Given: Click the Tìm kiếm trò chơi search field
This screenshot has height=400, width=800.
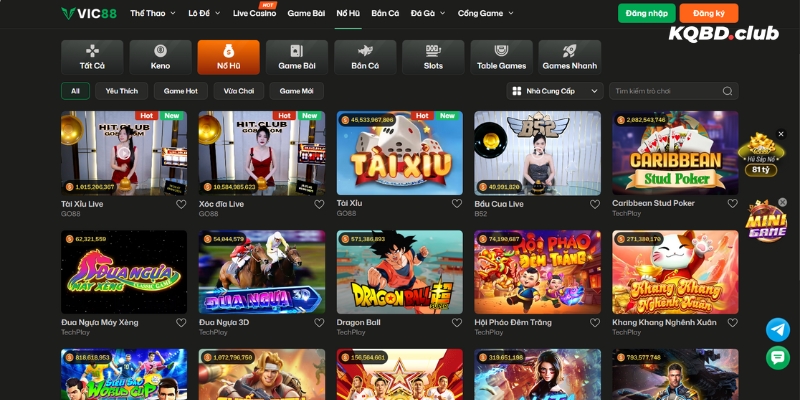Looking at the screenshot, I should (x=675, y=91).
